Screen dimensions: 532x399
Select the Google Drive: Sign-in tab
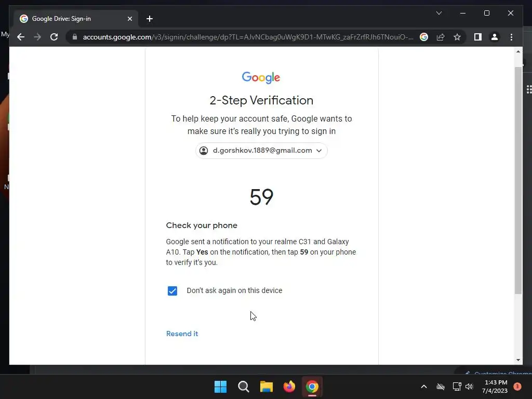pos(76,19)
